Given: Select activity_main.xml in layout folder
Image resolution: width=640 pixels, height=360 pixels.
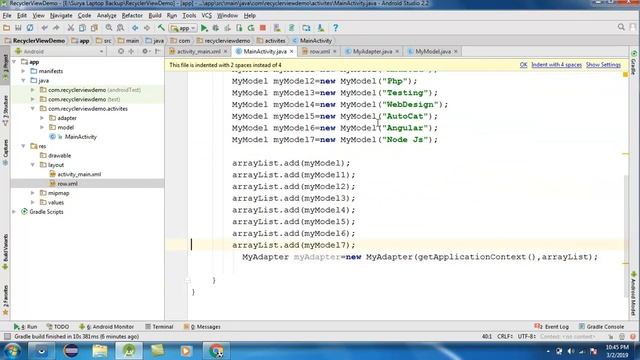Looking at the screenshot, I should (79, 174).
